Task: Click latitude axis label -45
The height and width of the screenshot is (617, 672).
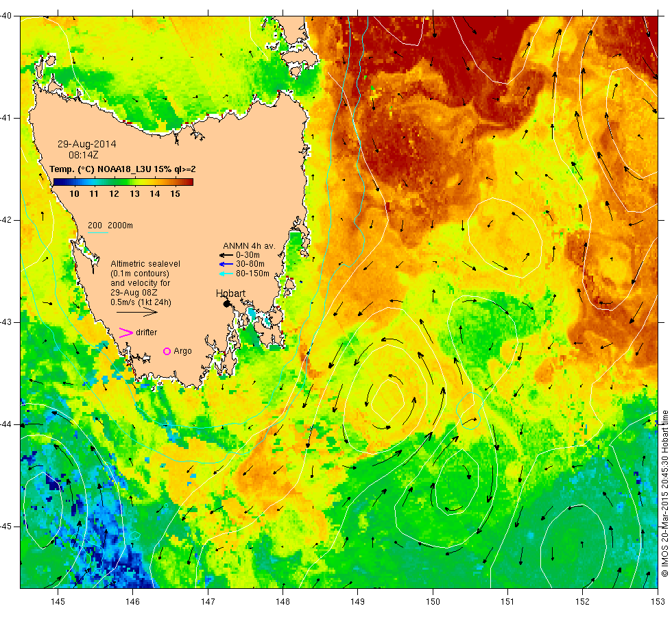Action: click(6, 527)
